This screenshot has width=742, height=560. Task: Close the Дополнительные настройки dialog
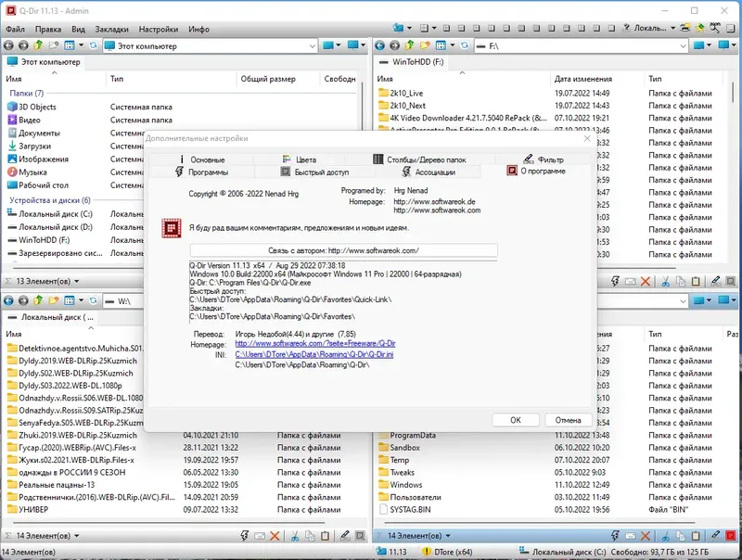587,138
